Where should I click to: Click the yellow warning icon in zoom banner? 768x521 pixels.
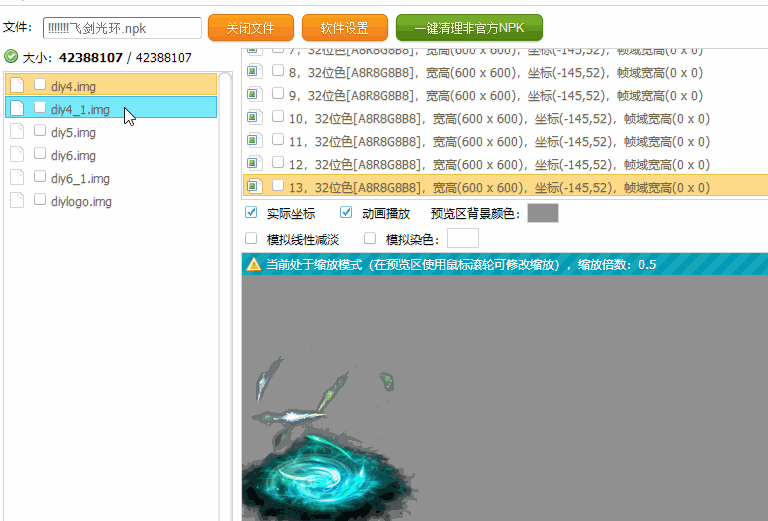pyautogui.click(x=254, y=265)
